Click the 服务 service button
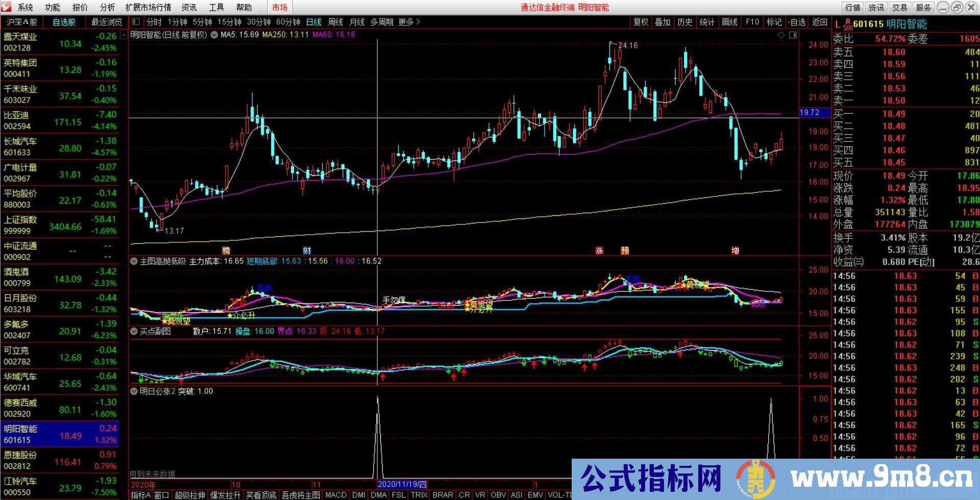This screenshot has width=980, height=500. pos(923,8)
